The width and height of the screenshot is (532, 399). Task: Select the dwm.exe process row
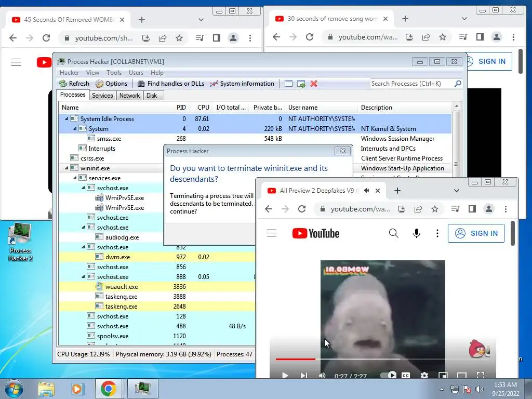coord(157,257)
